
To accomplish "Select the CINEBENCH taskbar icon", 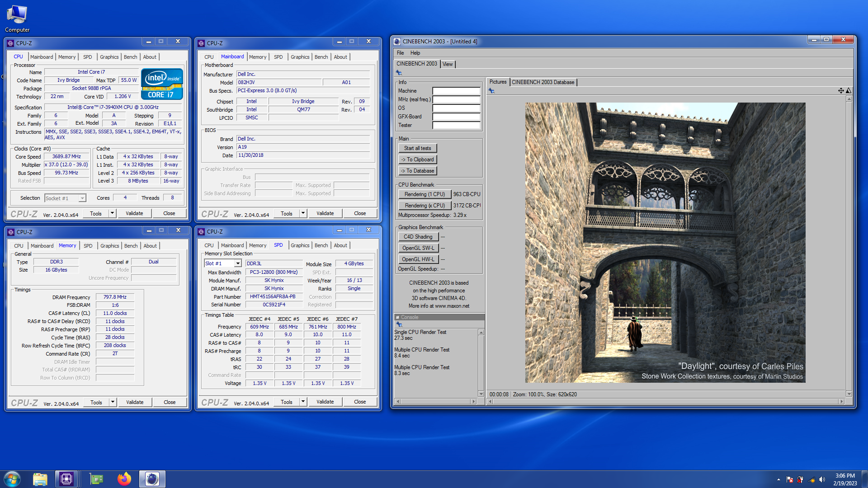I will click(x=152, y=479).
